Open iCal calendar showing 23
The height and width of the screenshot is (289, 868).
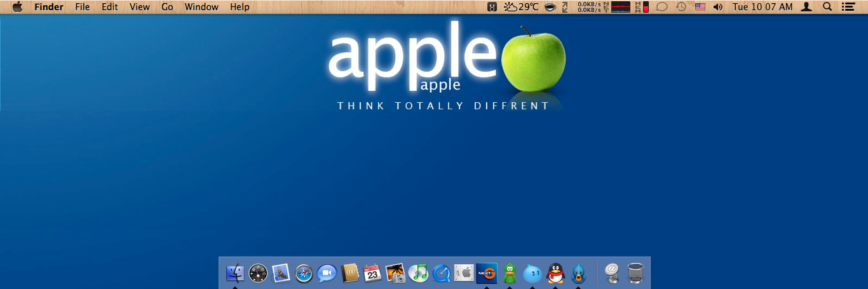372,273
